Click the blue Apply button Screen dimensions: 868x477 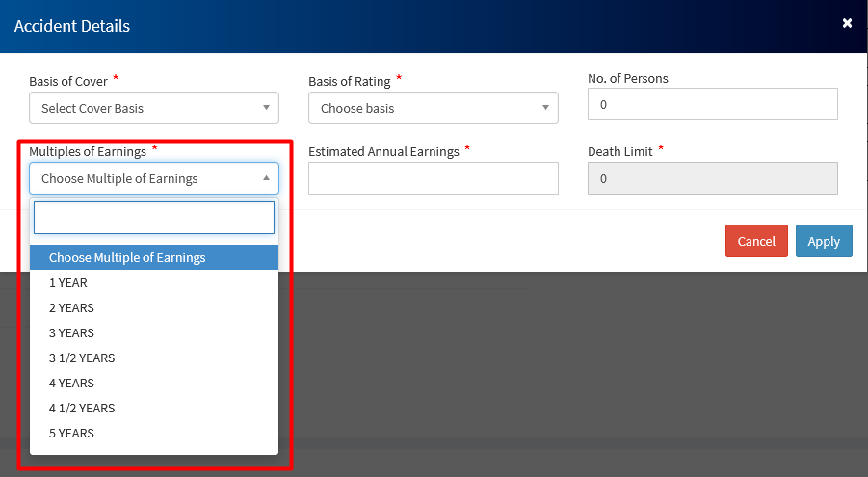pos(824,241)
